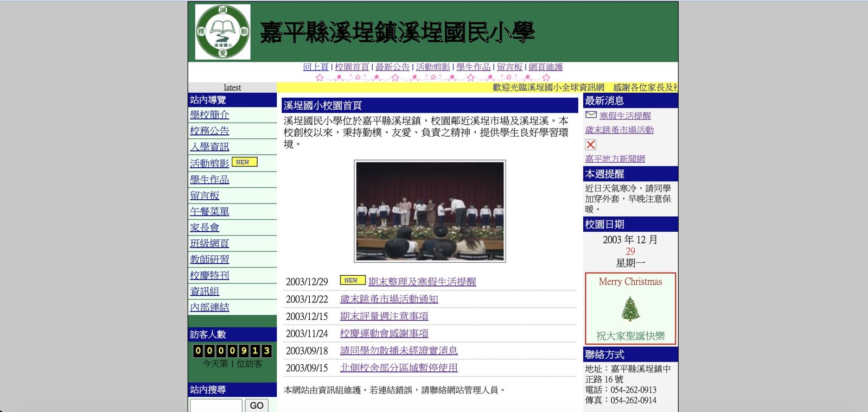The height and width of the screenshot is (412, 868).
Task: Click the school name title banner
Action: click(x=397, y=32)
